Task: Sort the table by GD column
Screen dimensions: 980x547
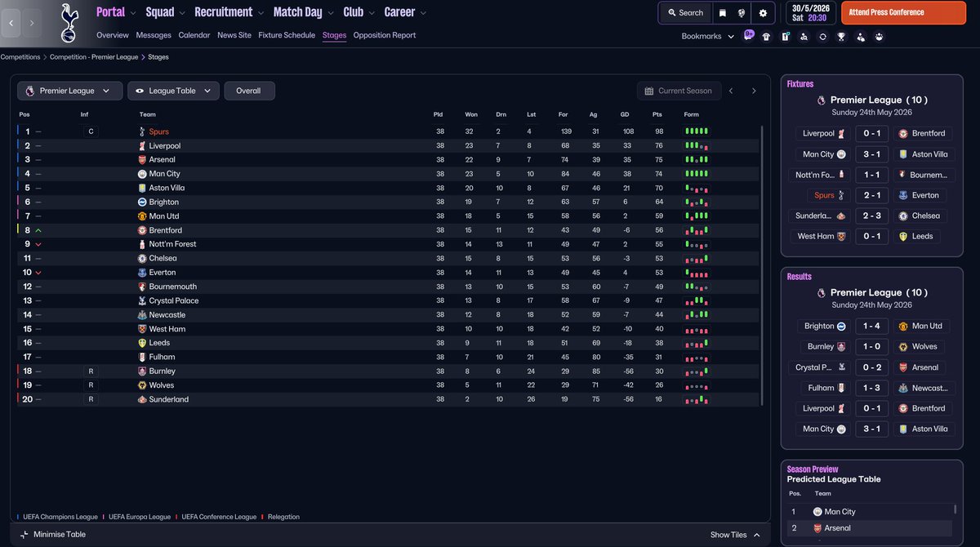Action: click(x=624, y=115)
